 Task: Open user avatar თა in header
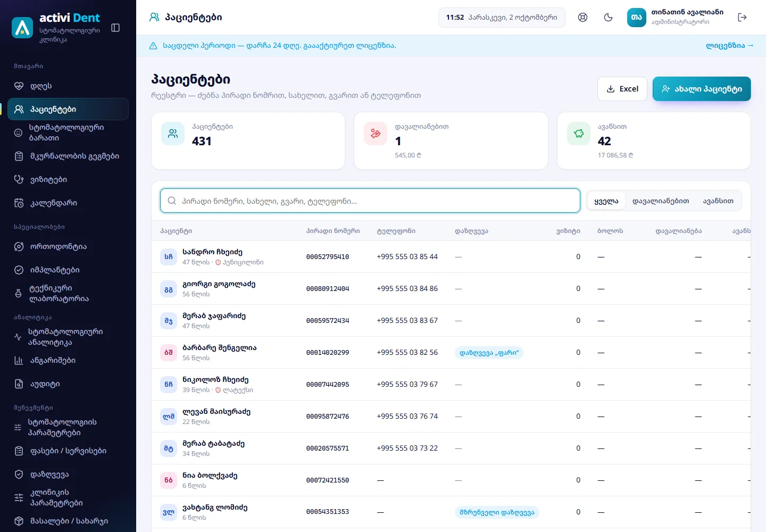click(637, 18)
